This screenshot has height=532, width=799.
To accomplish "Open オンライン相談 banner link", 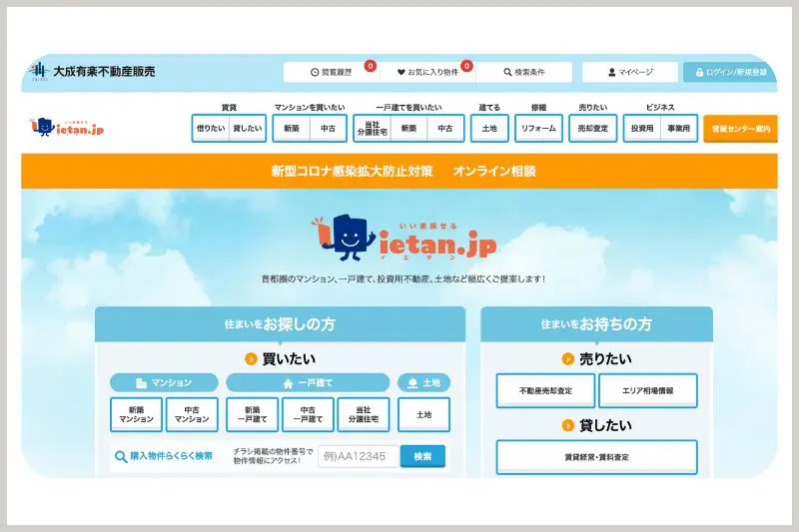I will coord(494,171).
